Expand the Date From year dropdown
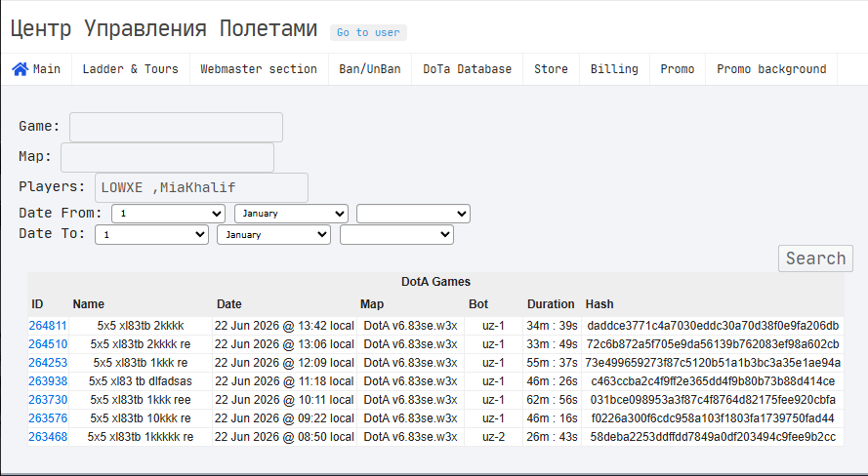This screenshot has height=476, width=868. click(x=414, y=214)
